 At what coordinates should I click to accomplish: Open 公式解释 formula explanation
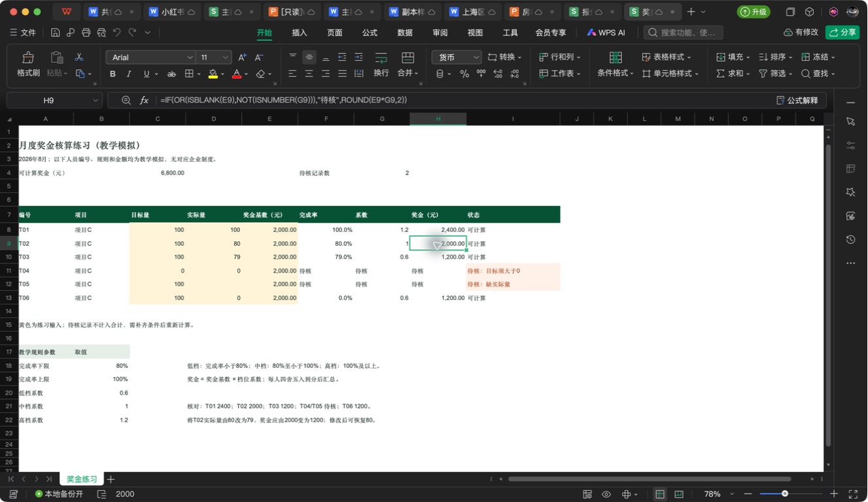click(797, 100)
